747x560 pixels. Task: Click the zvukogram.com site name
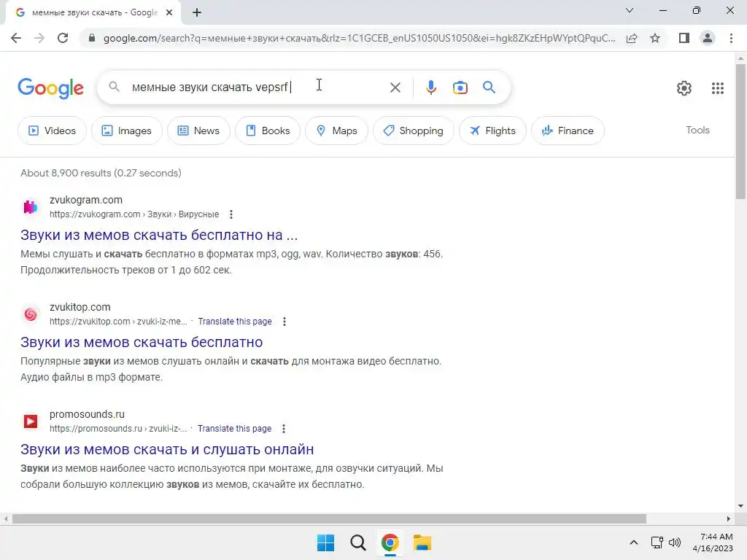(x=86, y=200)
